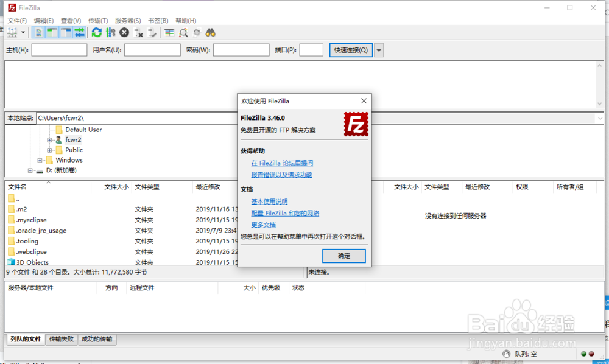Switch to 列队的文件 tab
609x364 pixels.
tap(26, 339)
